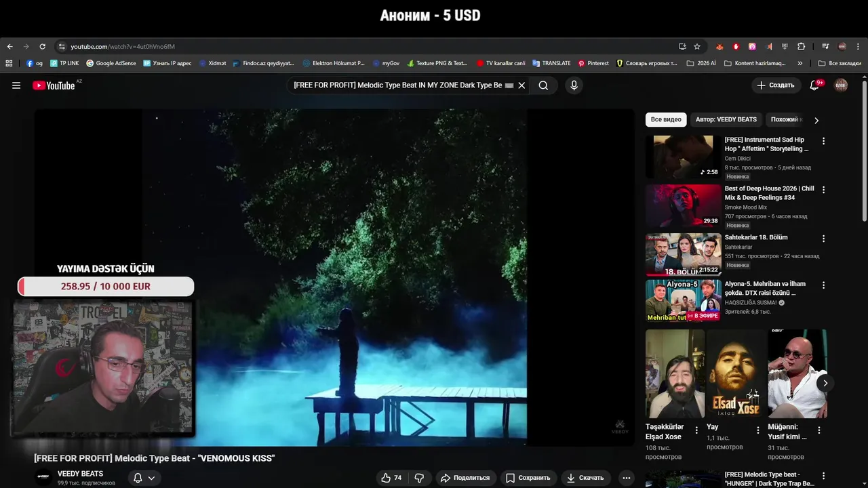Viewport: 868px width, 488px height.
Task: Open the TRANSLATE bookmark
Action: pos(551,63)
